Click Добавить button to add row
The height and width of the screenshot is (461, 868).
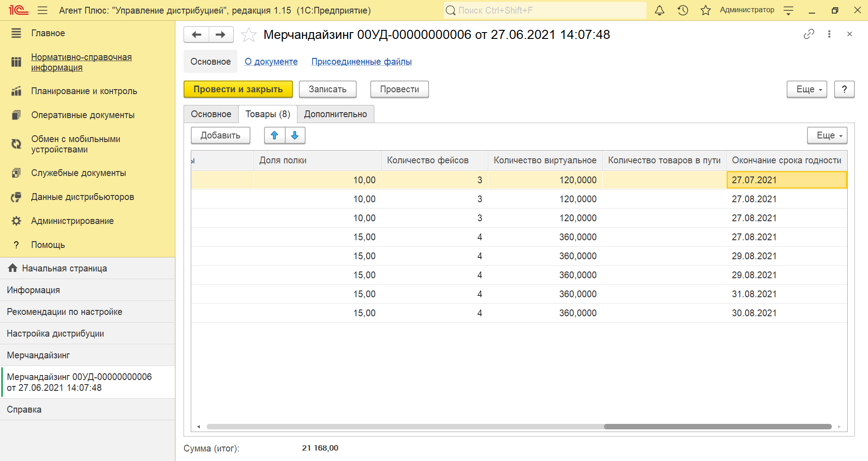point(221,135)
